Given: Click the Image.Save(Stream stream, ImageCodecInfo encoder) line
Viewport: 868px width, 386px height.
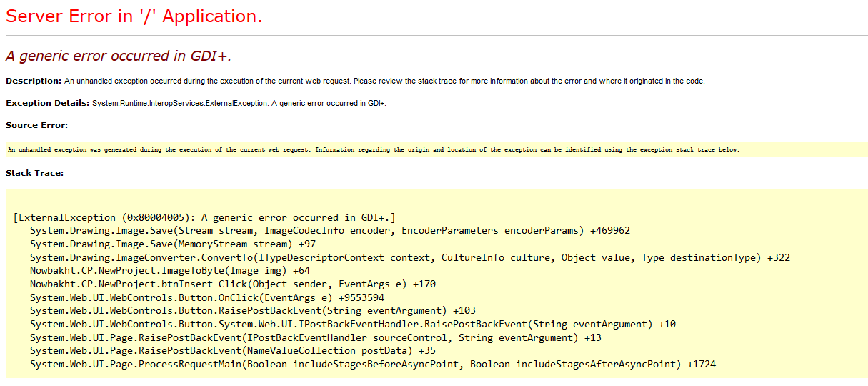Looking at the screenshot, I should pyautogui.click(x=329, y=231).
